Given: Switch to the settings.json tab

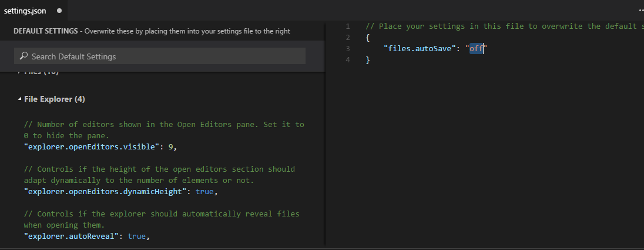Looking at the screenshot, I should click(x=25, y=11).
